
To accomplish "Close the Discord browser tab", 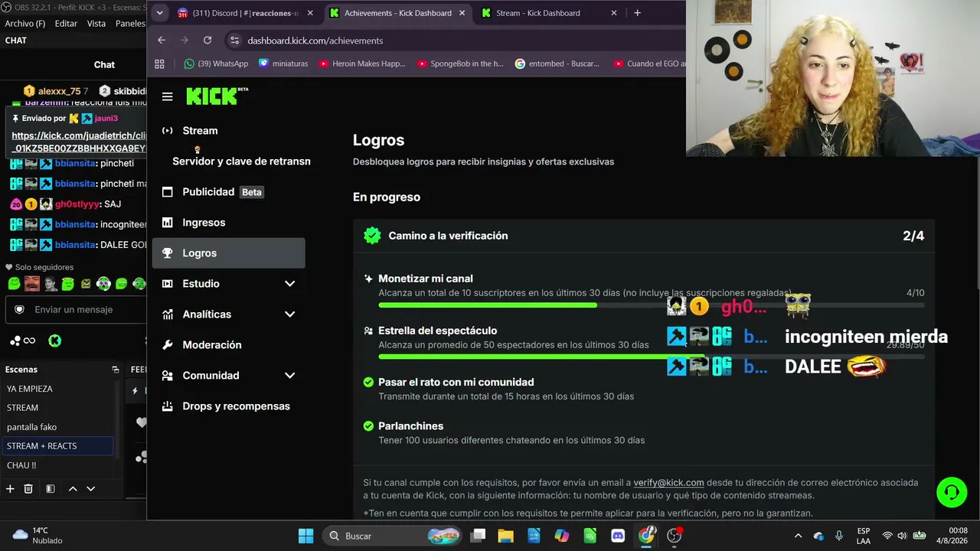I will tap(310, 13).
